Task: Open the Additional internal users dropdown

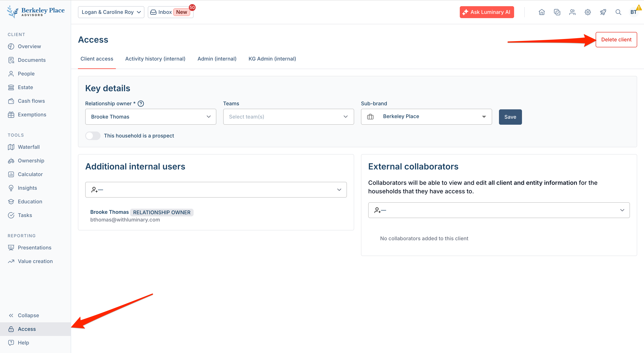Action: 216,190
